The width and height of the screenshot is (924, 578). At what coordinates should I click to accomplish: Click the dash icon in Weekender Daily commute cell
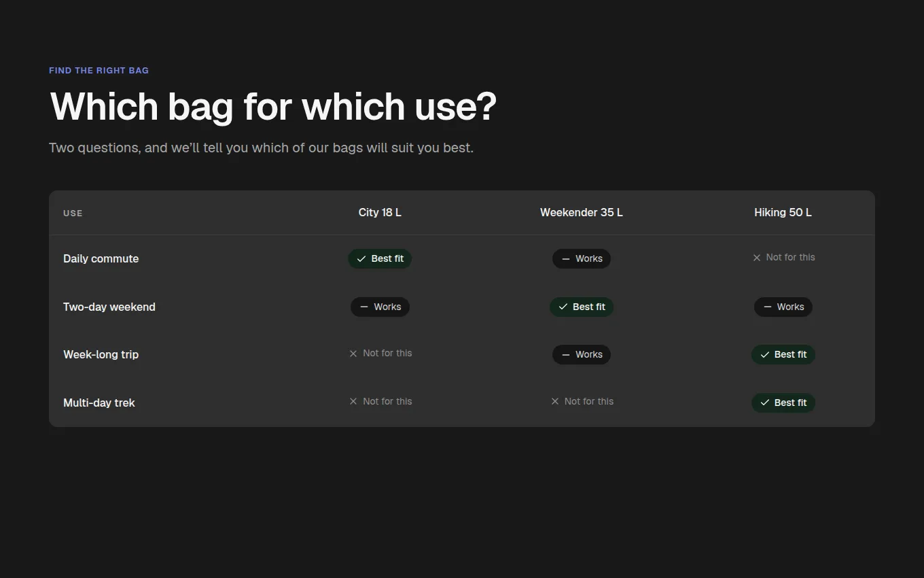click(566, 259)
